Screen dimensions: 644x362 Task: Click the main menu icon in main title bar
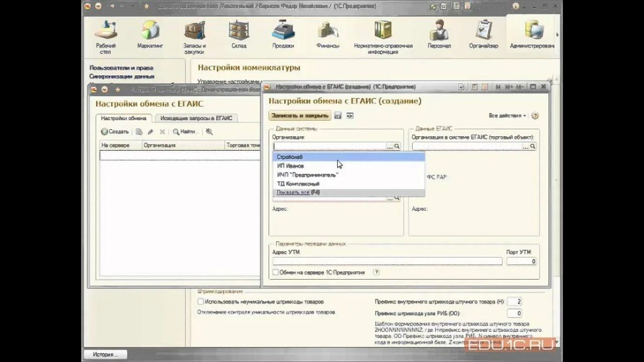pos(88,7)
